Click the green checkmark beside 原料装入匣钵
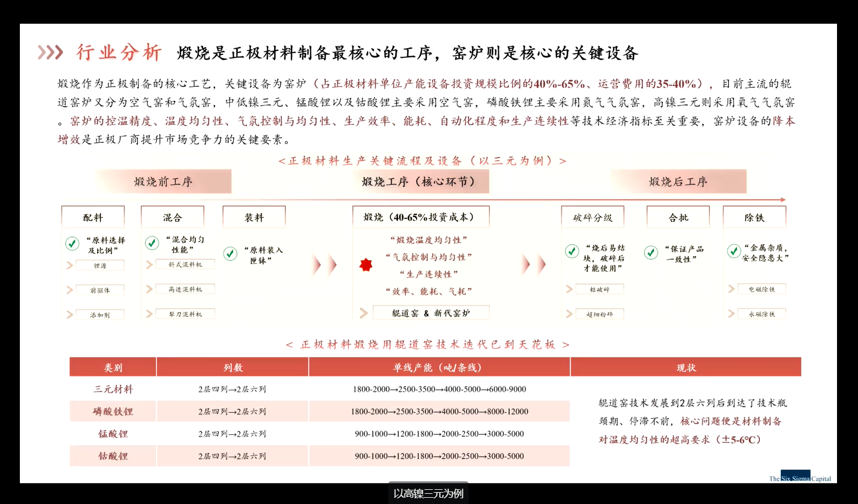This screenshot has height=504, width=858. [230, 253]
